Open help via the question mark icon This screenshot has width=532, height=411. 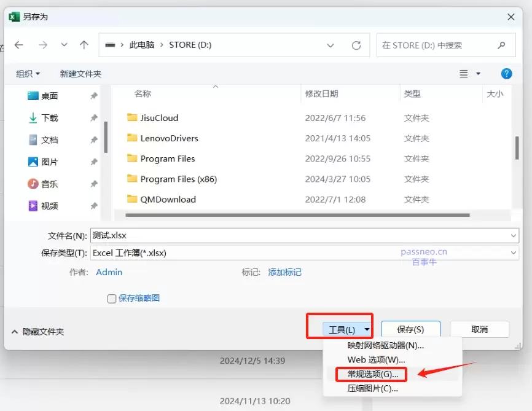pyautogui.click(x=506, y=73)
